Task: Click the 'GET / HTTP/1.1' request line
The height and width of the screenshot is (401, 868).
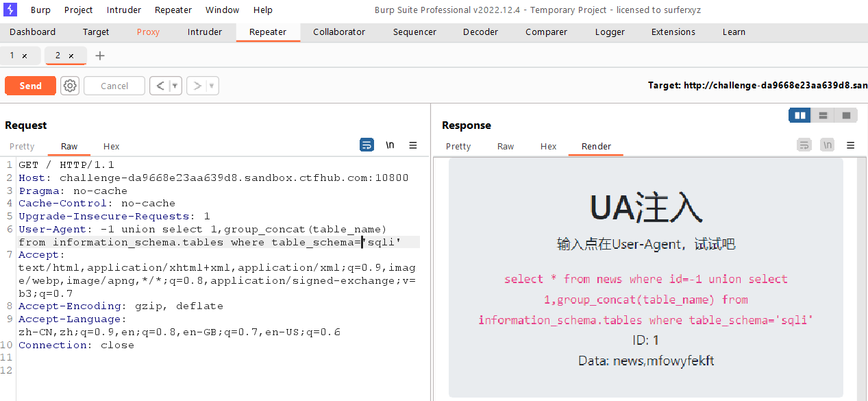Action: (x=66, y=165)
